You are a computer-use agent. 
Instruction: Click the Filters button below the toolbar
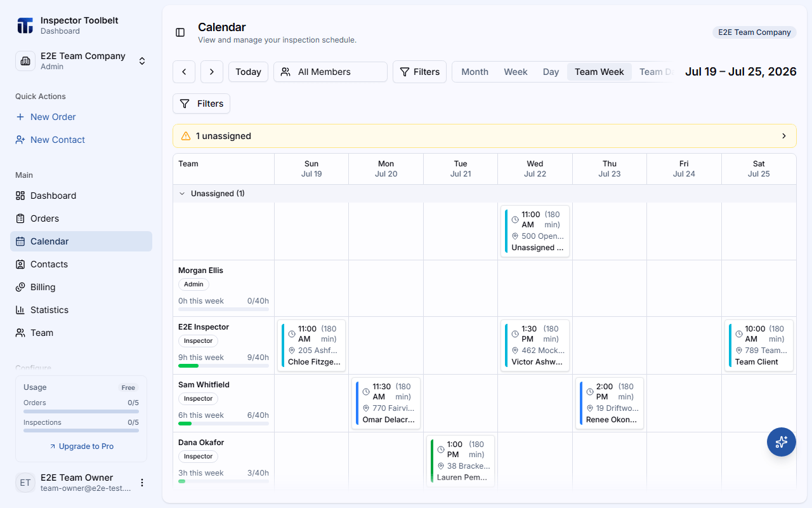click(201, 104)
